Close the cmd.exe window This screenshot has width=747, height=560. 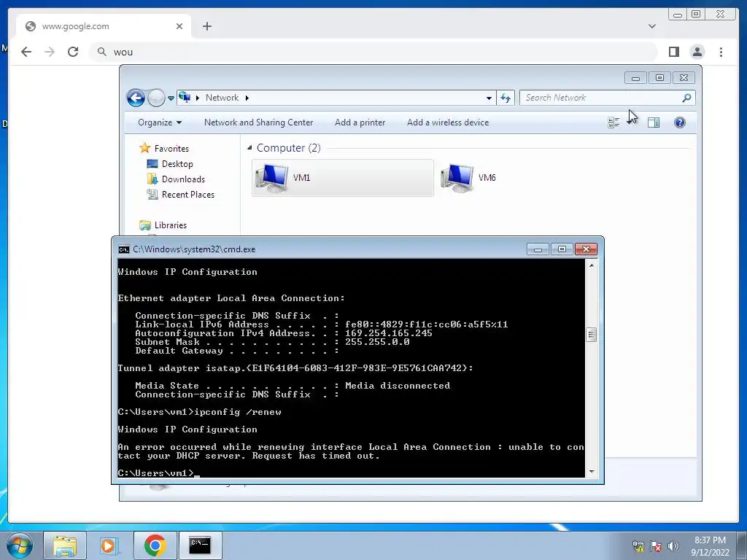click(586, 249)
